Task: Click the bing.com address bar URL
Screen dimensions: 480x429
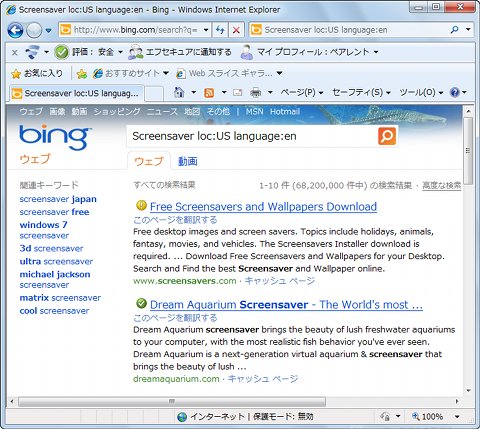Action: [x=135, y=30]
